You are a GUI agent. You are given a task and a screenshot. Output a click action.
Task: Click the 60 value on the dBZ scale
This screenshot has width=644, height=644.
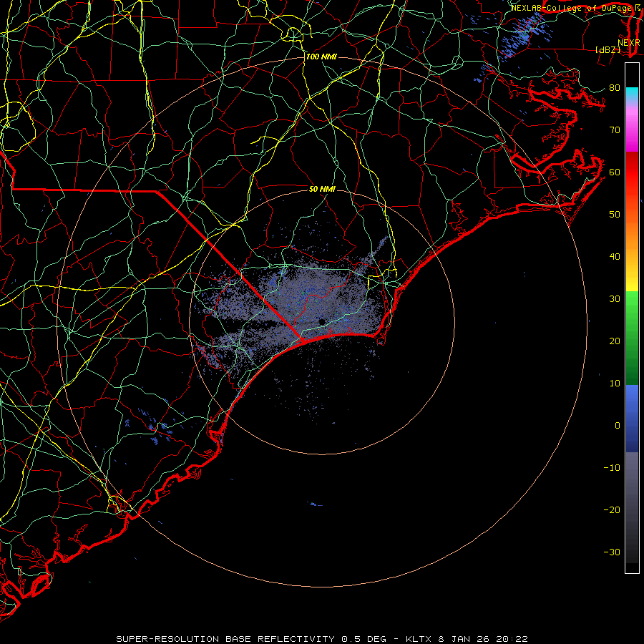pos(615,172)
